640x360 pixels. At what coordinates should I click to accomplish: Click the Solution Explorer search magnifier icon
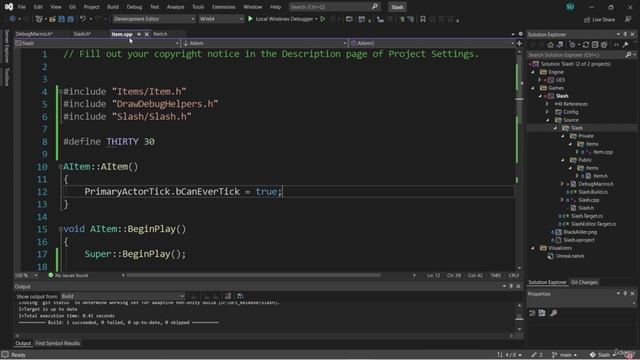tap(628, 55)
